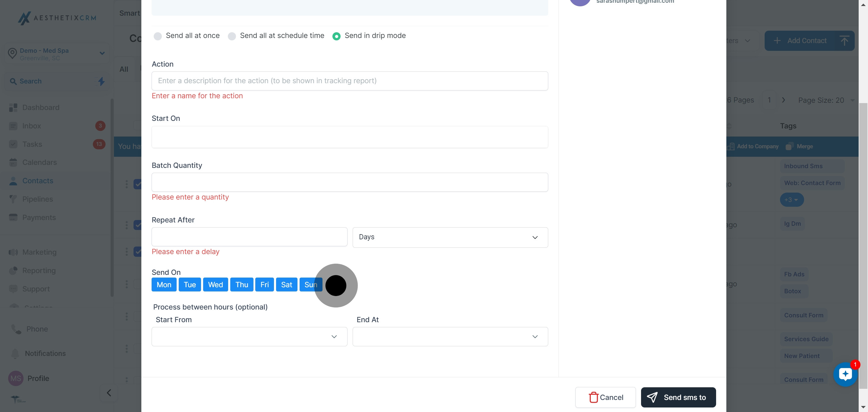Open the Inbox sidebar icon
The width and height of the screenshot is (868, 412).
tap(13, 126)
